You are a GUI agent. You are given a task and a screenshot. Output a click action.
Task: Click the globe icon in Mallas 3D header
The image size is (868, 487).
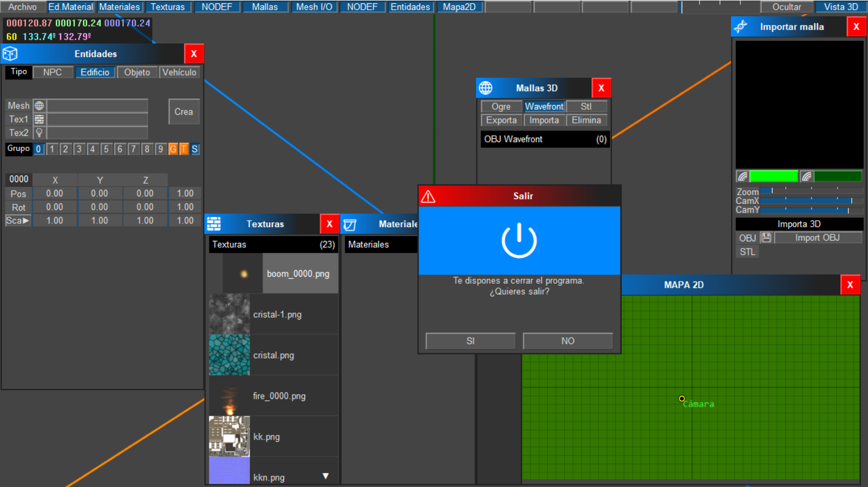click(x=485, y=88)
